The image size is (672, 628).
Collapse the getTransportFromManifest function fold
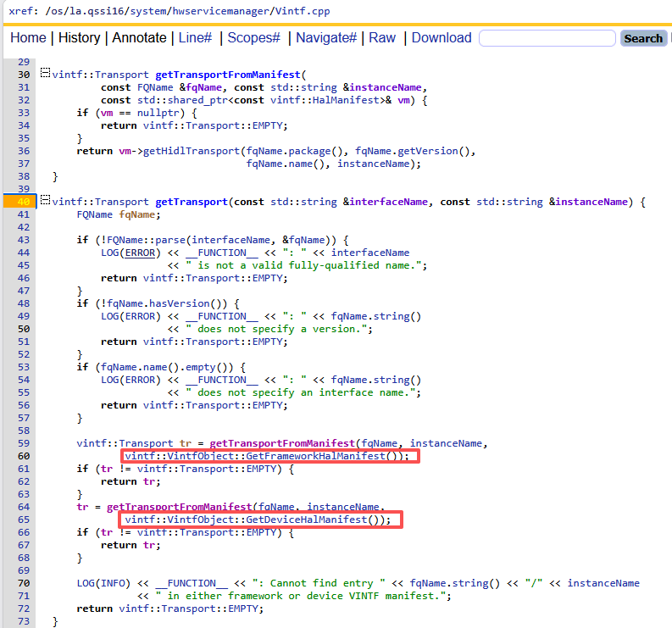(x=45, y=73)
